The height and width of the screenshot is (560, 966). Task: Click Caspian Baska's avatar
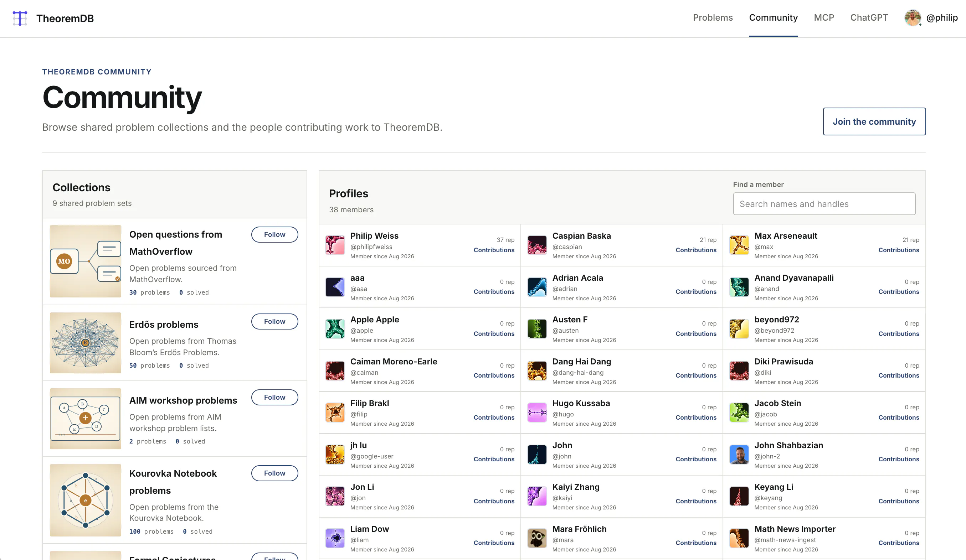click(x=537, y=245)
